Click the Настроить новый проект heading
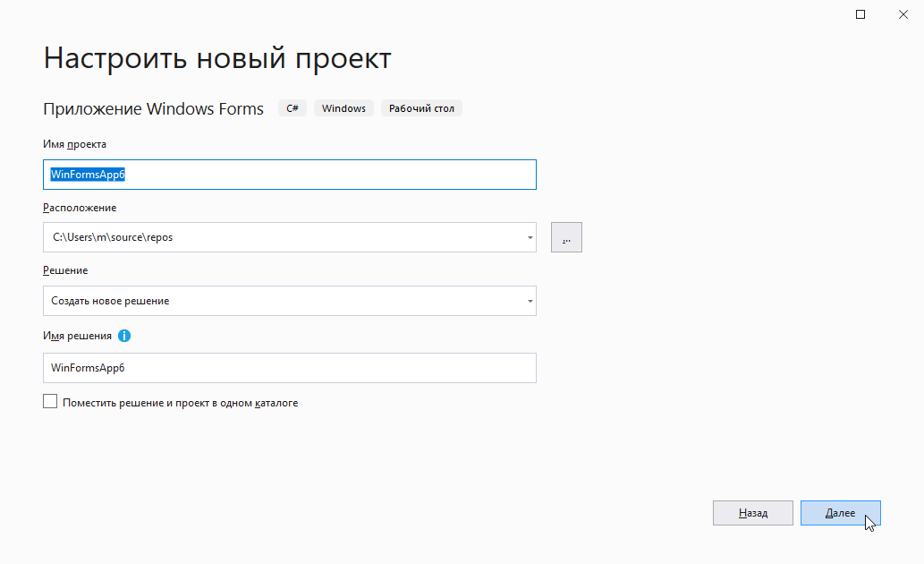The width and height of the screenshot is (924, 564). [217, 58]
